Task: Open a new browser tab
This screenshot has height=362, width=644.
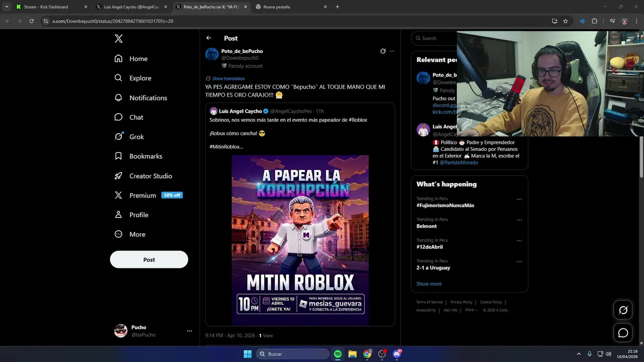Action: [x=337, y=7]
